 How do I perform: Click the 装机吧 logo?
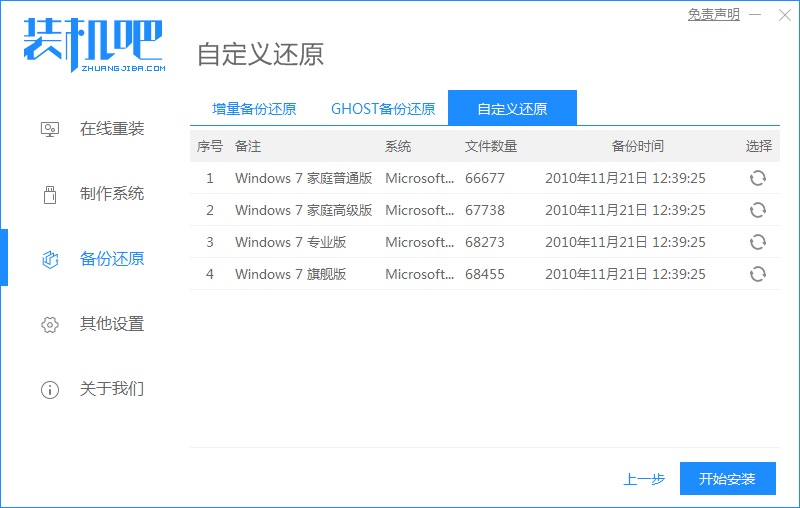94,45
